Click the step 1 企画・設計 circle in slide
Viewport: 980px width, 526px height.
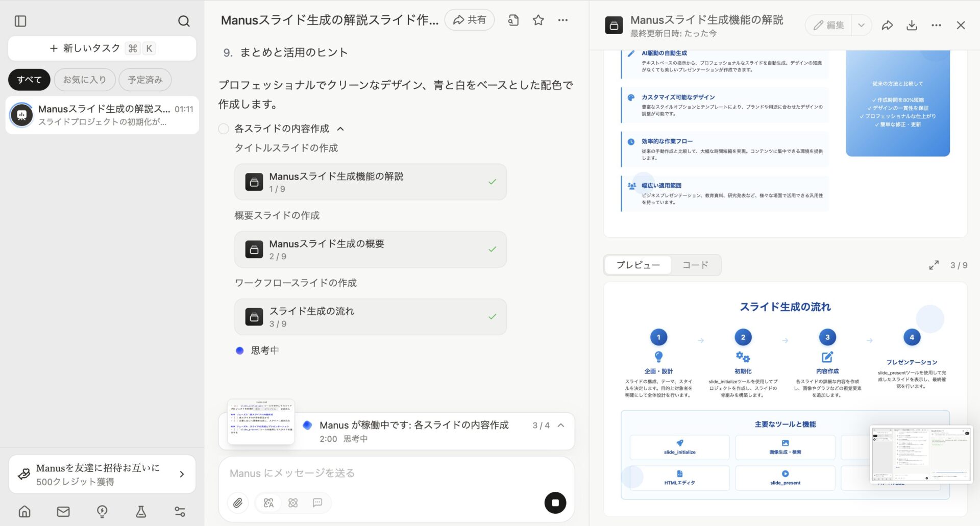coord(658,337)
